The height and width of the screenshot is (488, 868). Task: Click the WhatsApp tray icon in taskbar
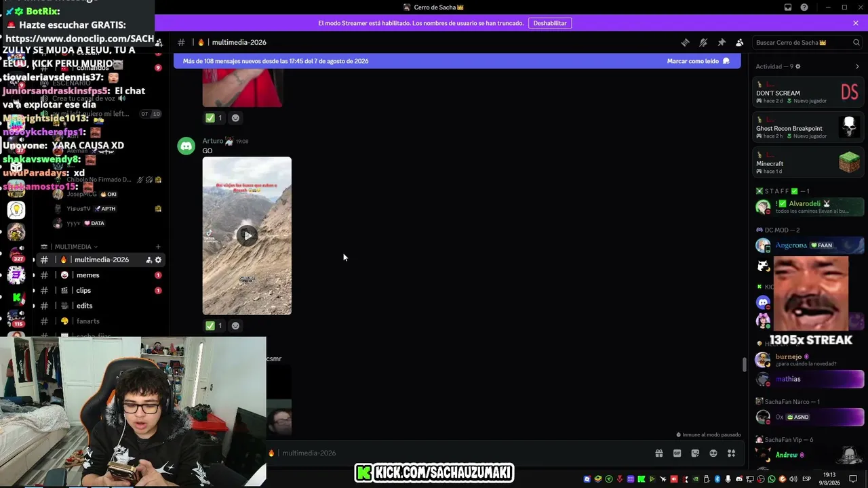point(772,479)
